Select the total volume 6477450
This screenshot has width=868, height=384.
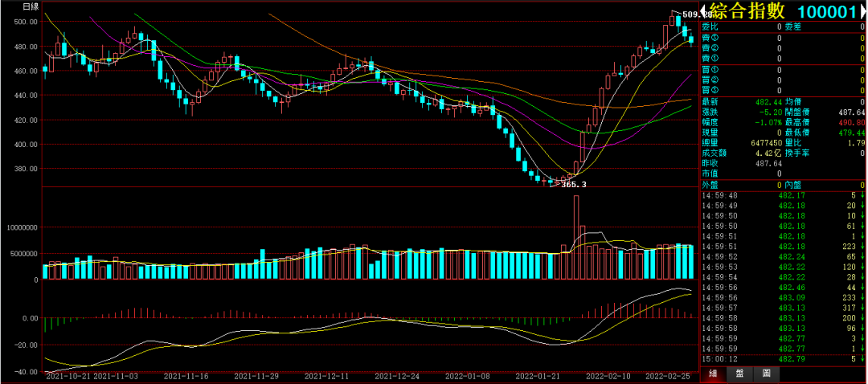click(x=766, y=143)
